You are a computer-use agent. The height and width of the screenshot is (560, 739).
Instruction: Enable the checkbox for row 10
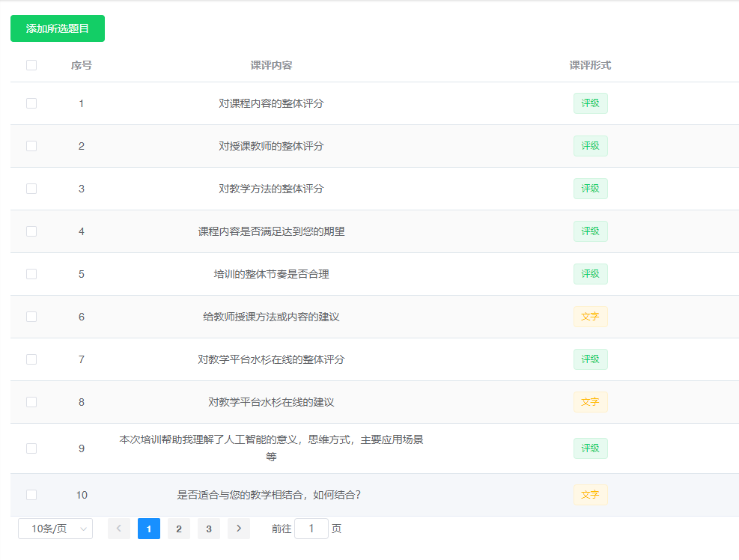[31, 495]
